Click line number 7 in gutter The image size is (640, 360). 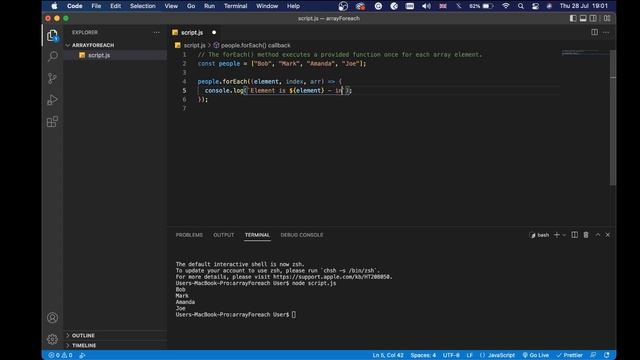click(184, 108)
